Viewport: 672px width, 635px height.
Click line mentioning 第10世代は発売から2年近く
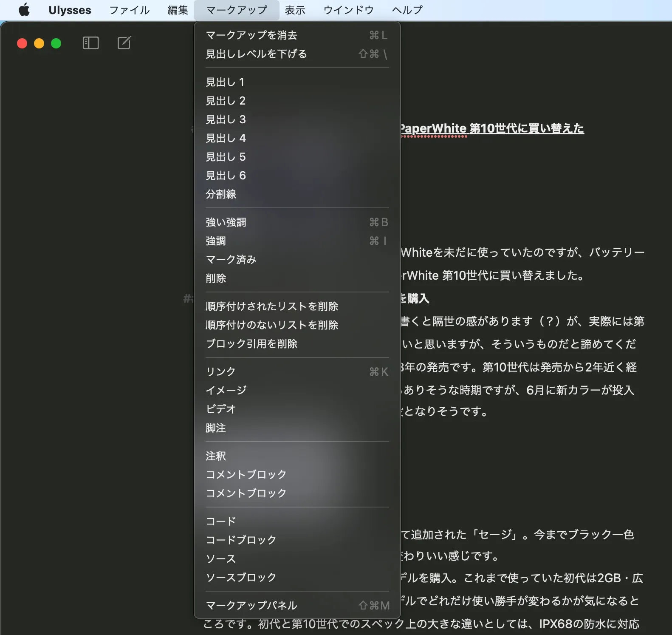click(519, 367)
